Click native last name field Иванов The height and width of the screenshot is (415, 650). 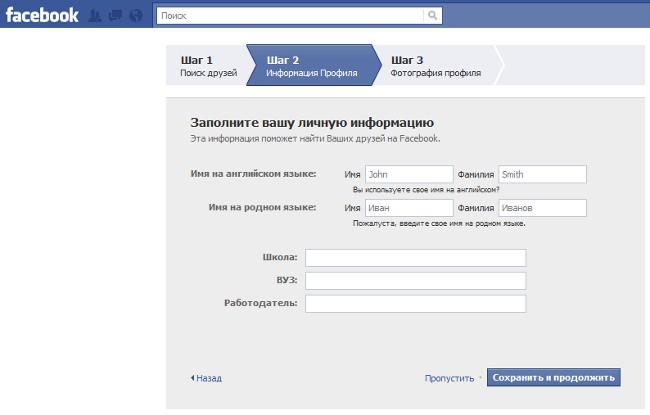543,208
